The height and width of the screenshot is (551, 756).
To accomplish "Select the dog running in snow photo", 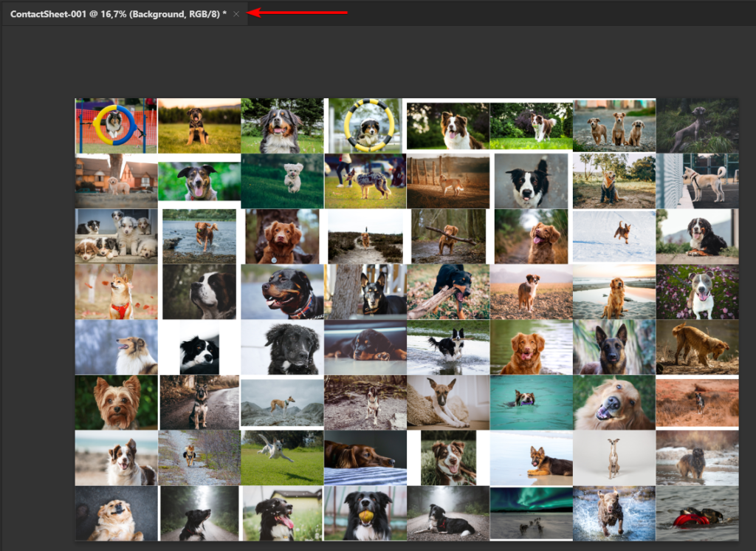I will click(x=614, y=236).
